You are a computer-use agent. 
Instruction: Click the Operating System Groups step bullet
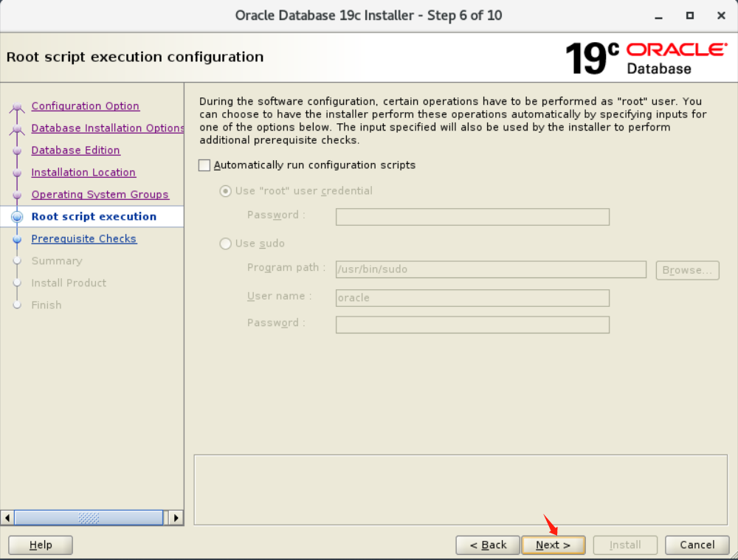point(17,196)
